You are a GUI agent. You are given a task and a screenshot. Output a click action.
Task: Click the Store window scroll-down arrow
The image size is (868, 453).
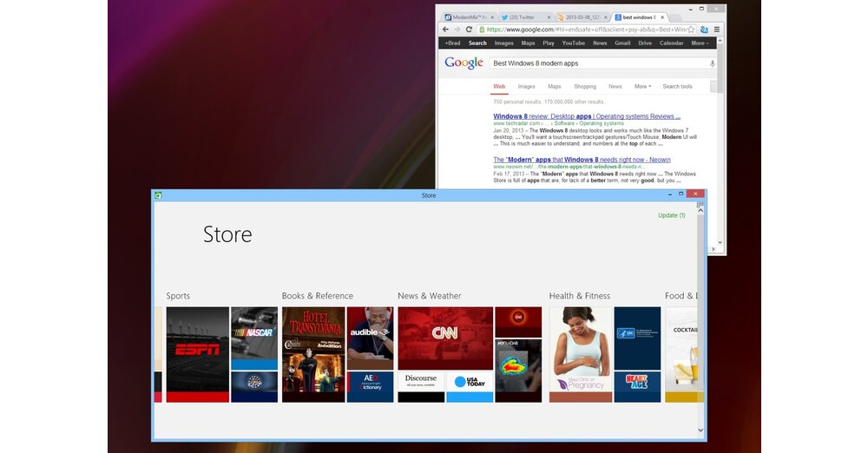click(x=701, y=430)
